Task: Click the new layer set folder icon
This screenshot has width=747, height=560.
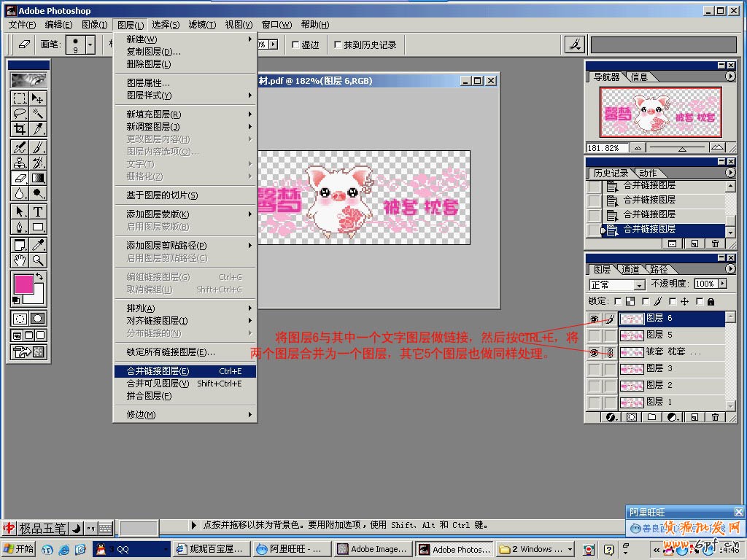Action: [x=652, y=417]
